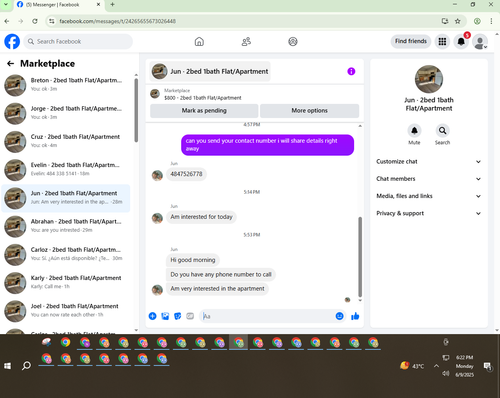This screenshot has width=500, height=398.
Task: Click message 'Hi good morning'
Action: click(193, 260)
